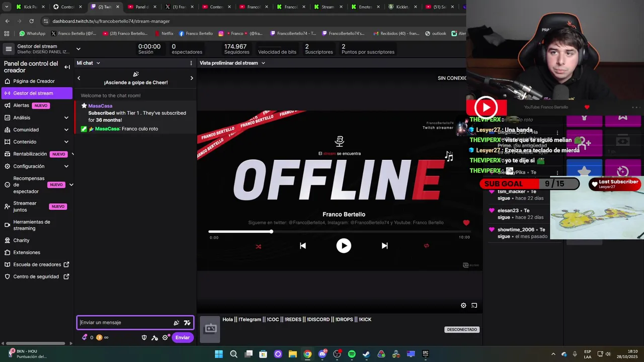
Task: Open the WhatsApp bookmark
Action: (32, 34)
